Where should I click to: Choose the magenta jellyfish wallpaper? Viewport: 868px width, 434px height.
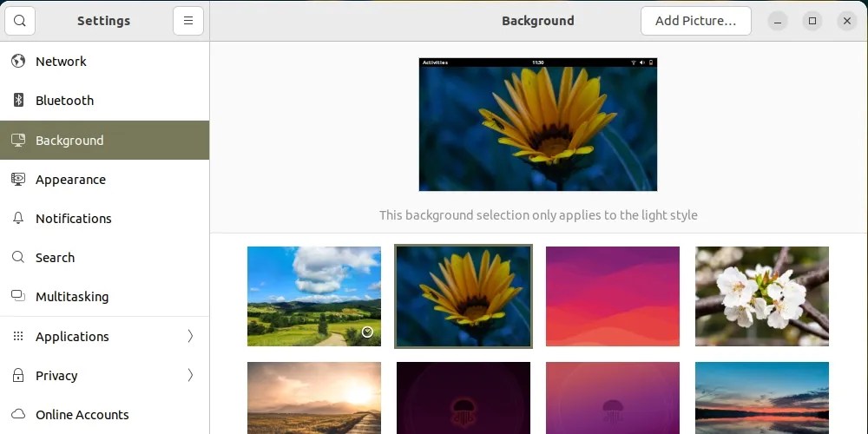pyautogui.click(x=613, y=398)
